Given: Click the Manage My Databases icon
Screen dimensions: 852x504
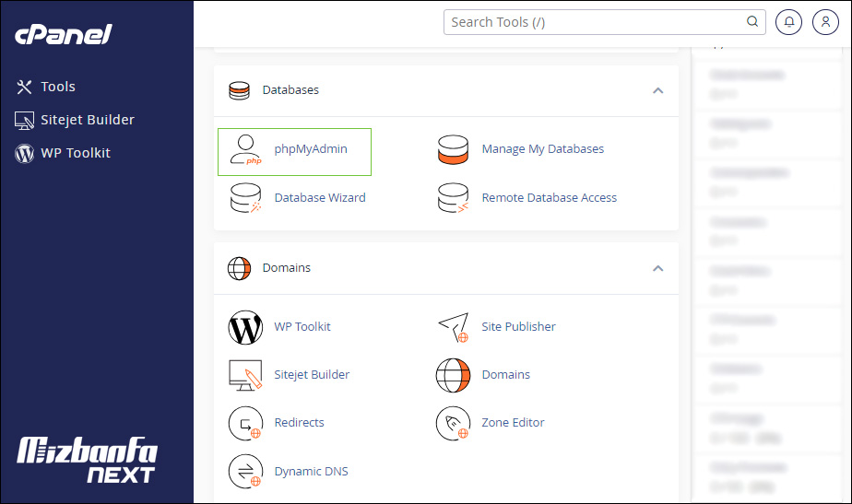Looking at the screenshot, I should click(453, 149).
